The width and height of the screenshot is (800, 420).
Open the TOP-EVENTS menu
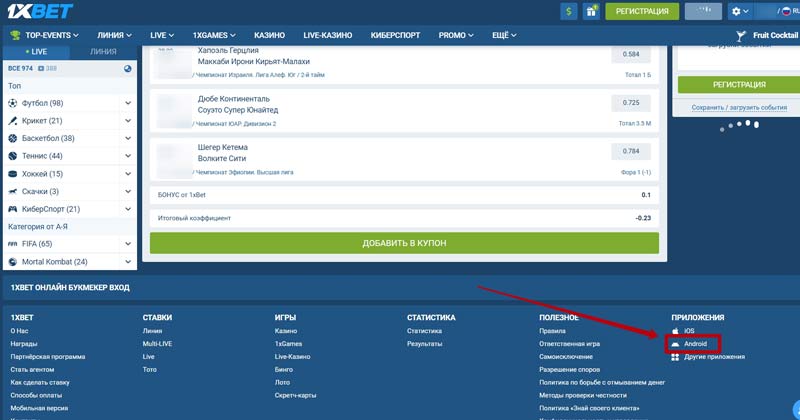[x=45, y=35]
